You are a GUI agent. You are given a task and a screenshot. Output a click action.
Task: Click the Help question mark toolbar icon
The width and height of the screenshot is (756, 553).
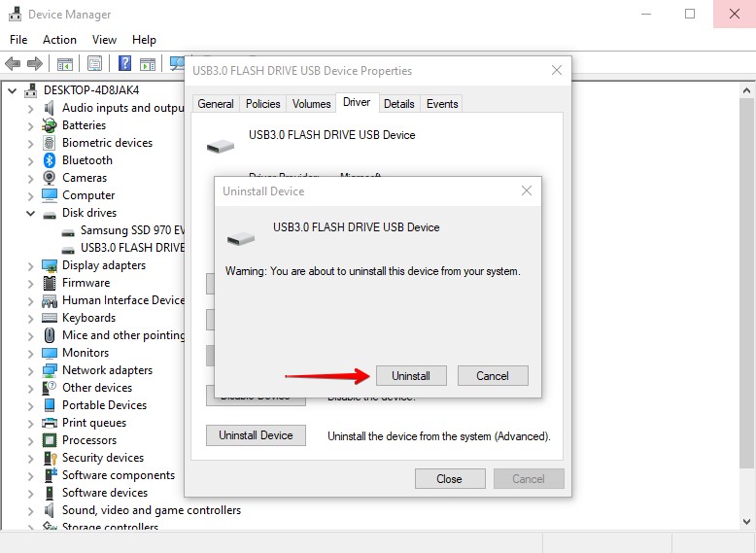(124, 63)
